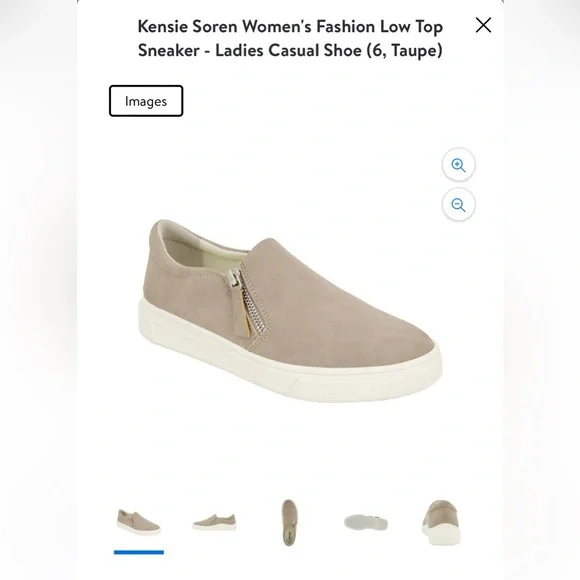580x580 pixels.
Task: Select the shoe sole bottom thumbnail
Action: [x=366, y=523]
